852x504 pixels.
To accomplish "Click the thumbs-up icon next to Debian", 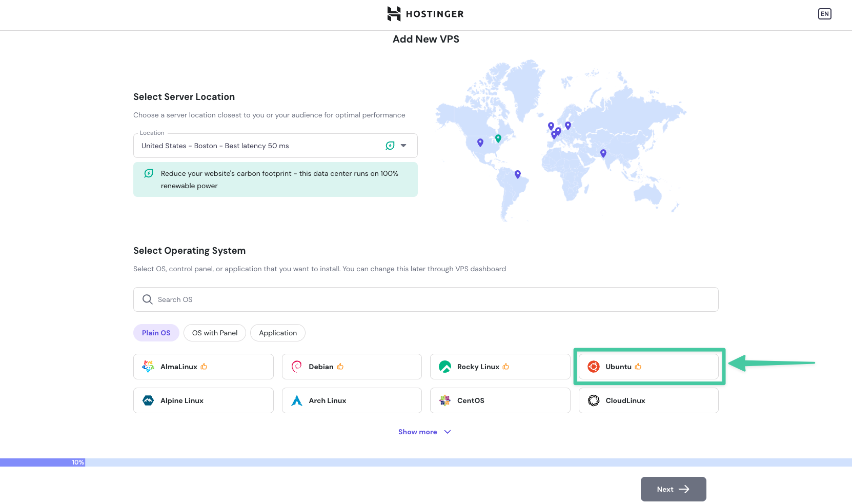I will (340, 366).
